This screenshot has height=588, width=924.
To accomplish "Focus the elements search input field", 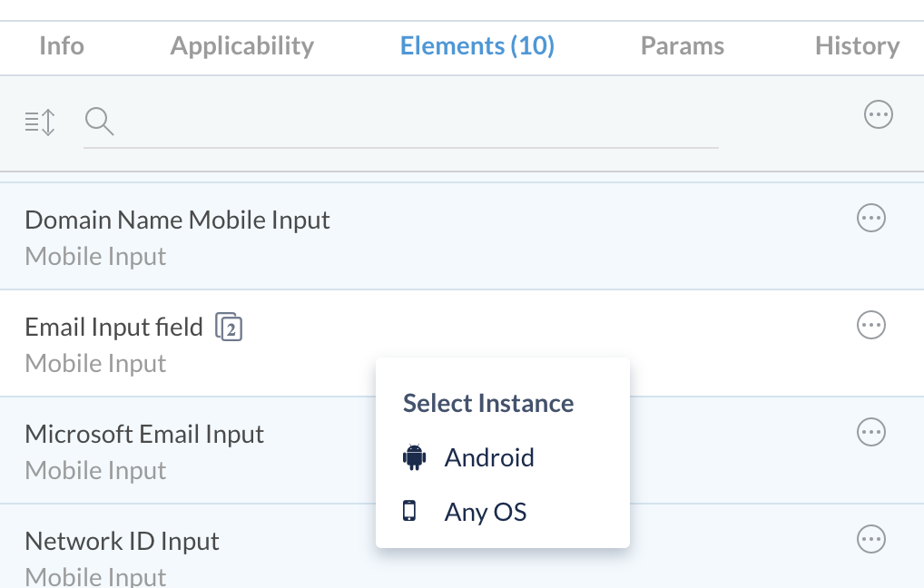I will [x=416, y=122].
